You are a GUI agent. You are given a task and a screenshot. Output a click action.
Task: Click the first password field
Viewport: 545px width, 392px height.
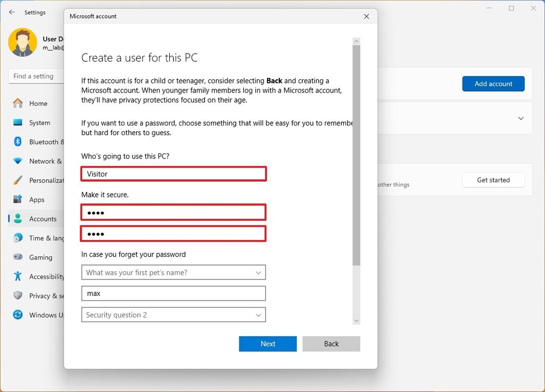point(174,213)
